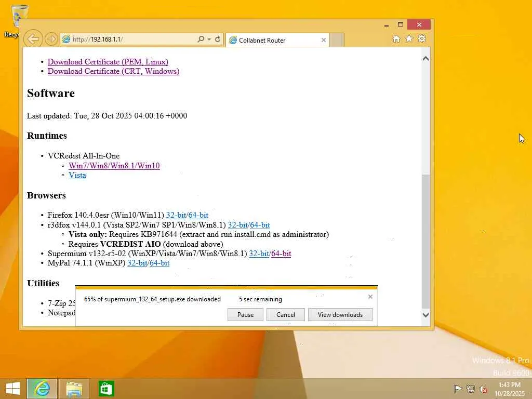Screen dimensions: 532x399
Task: Open the address bar dropdown arrow
Action: 209,39
